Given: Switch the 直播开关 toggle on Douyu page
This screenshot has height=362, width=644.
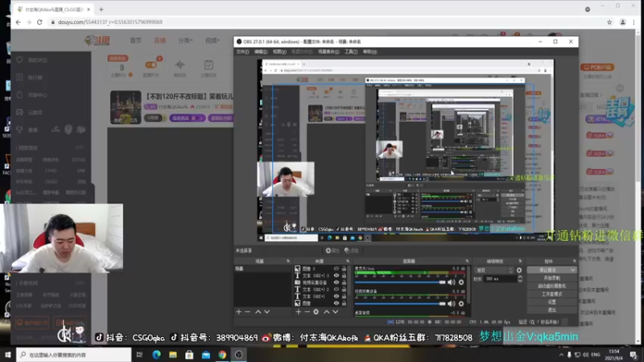Looking at the screenshot, I should [x=151, y=65].
